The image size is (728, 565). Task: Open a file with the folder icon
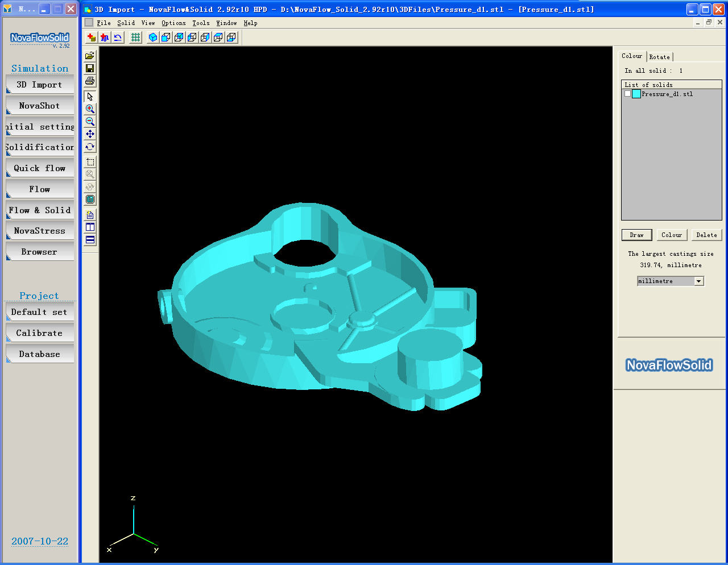pyautogui.click(x=90, y=56)
